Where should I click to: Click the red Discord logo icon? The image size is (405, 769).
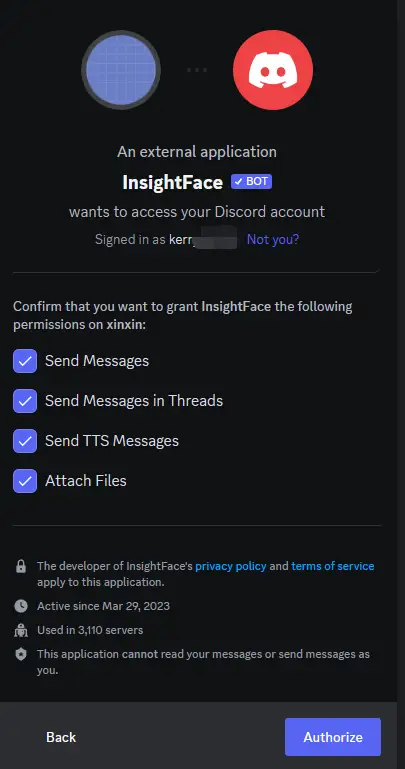pos(273,70)
